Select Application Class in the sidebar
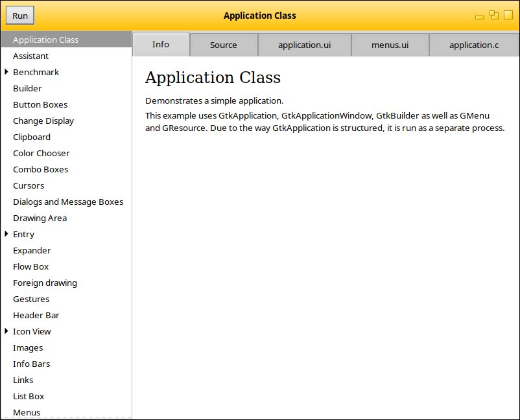Viewport: 520px width, 420px height. 66,40
